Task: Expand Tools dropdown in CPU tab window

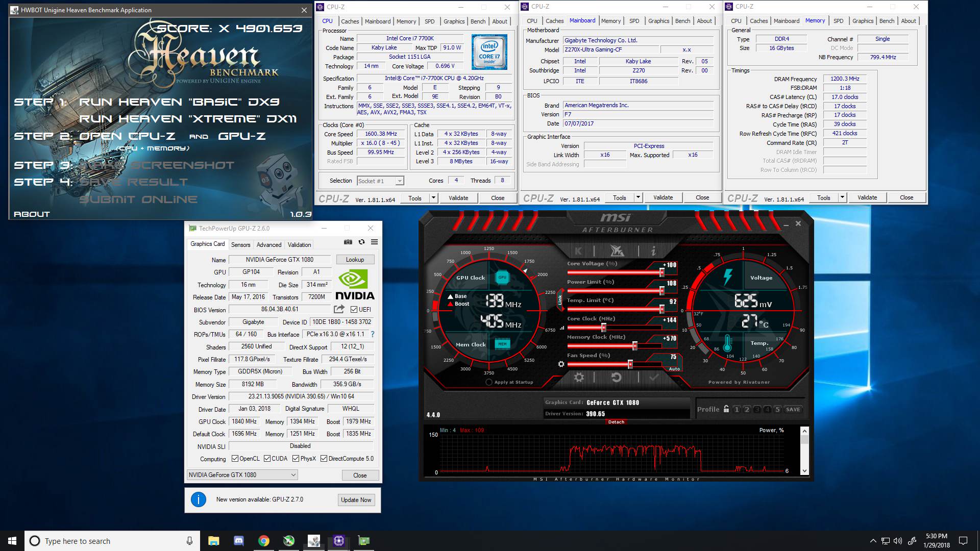Action: pos(433,198)
